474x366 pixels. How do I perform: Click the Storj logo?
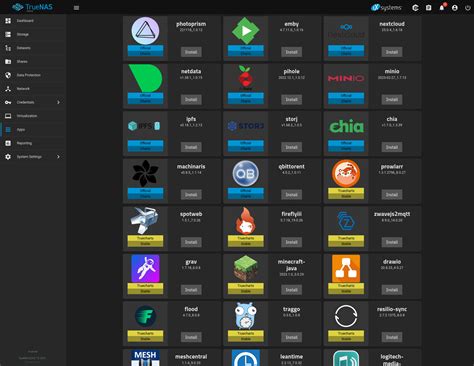pyautogui.click(x=246, y=126)
